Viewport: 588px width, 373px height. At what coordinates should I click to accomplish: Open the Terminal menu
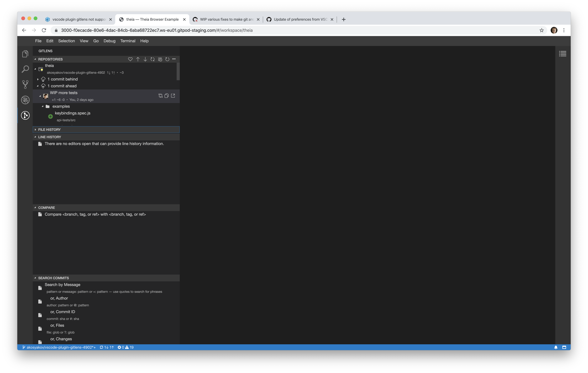coord(128,41)
